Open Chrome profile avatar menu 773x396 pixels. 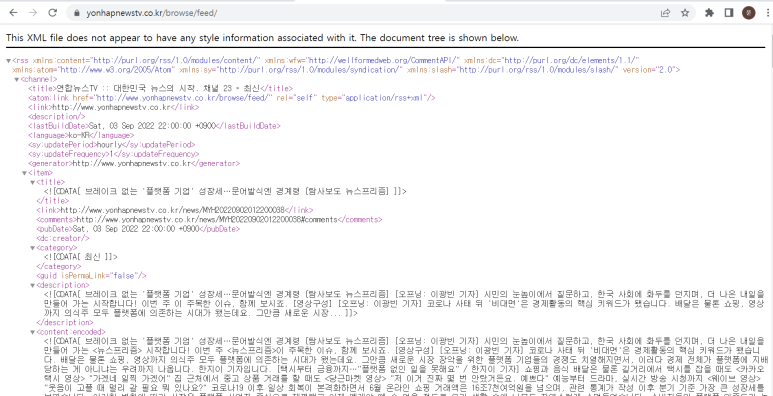[748, 13]
